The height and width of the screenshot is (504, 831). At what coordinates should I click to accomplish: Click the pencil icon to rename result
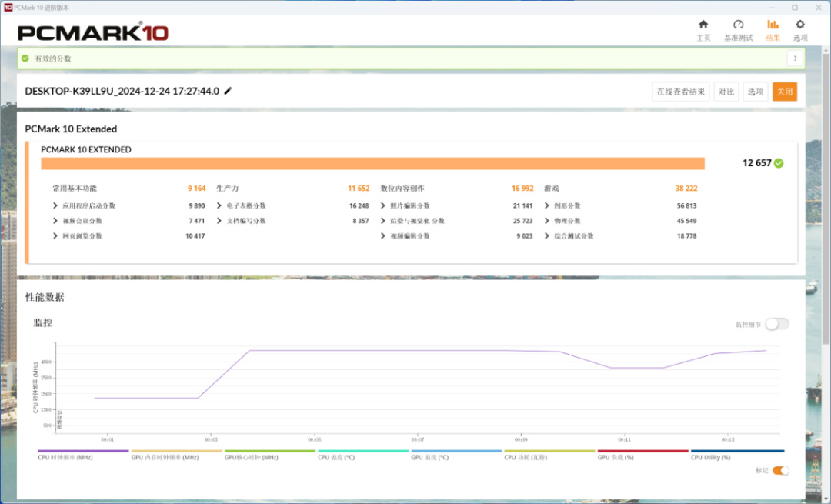tap(228, 91)
